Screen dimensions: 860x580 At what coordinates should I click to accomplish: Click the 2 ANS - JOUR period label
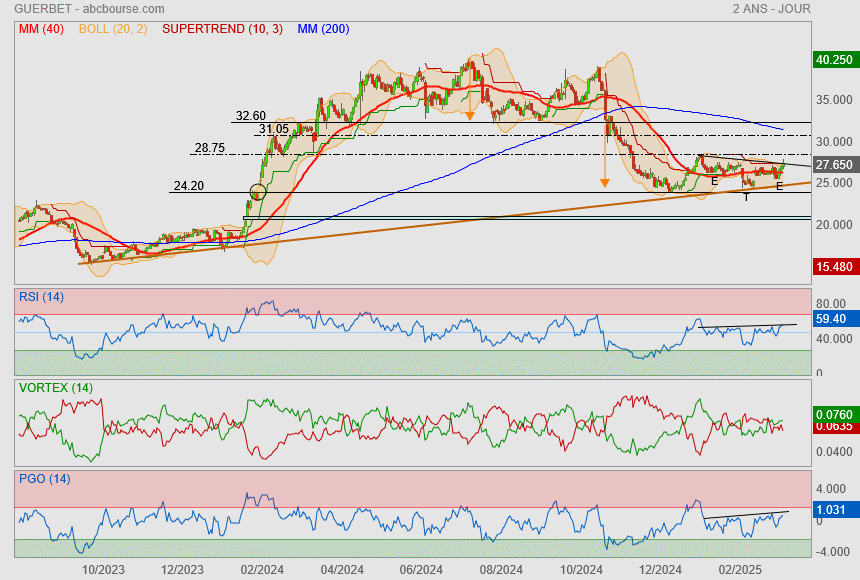click(771, 9)
